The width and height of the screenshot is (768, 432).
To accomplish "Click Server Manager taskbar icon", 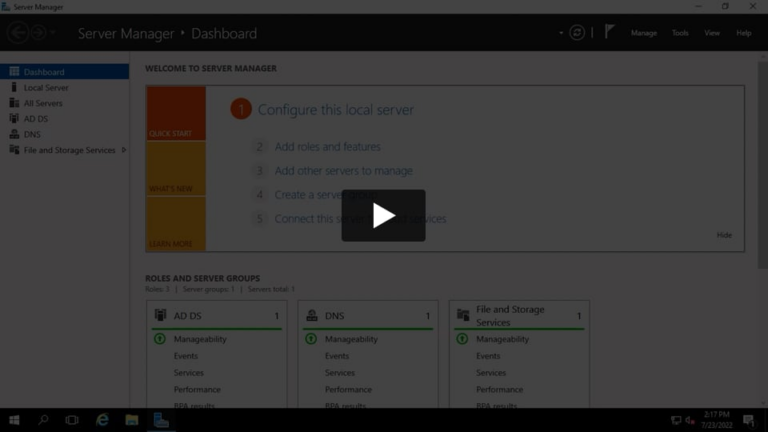I will [x=161, y=420].
